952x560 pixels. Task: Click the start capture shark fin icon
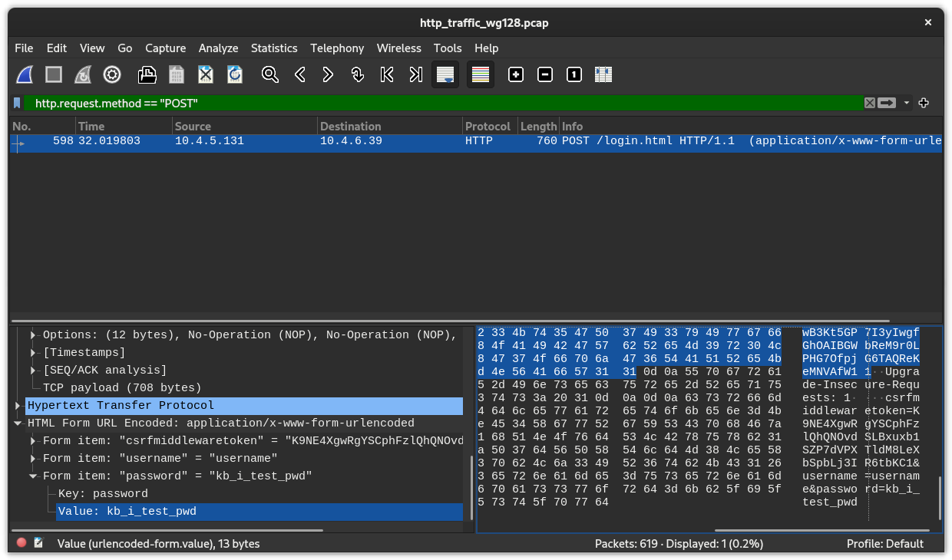click(x=25, y=74)
